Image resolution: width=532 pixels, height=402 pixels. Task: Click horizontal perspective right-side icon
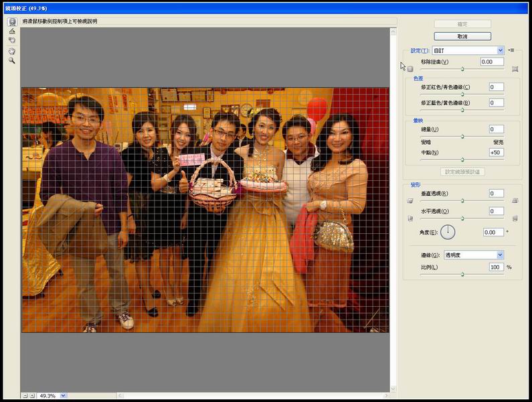515,218
